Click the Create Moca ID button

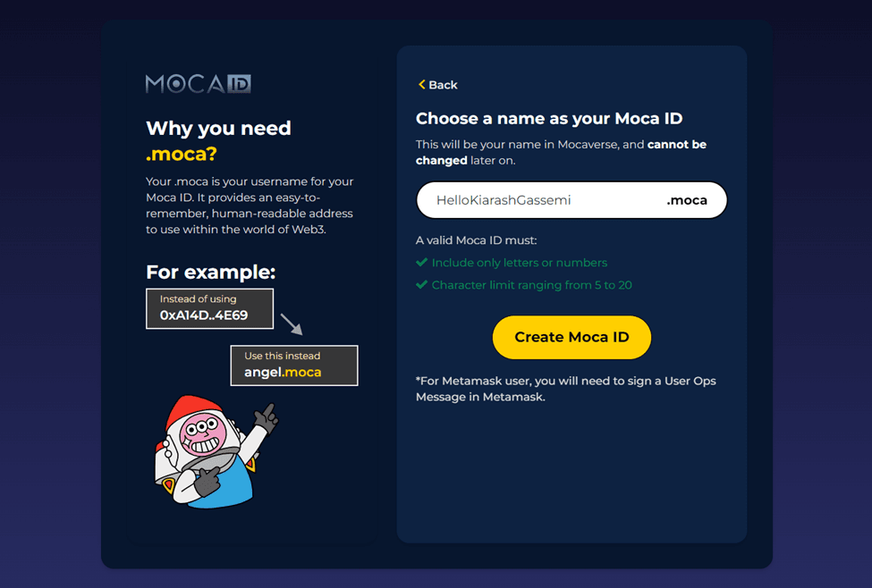coord(571,338)
